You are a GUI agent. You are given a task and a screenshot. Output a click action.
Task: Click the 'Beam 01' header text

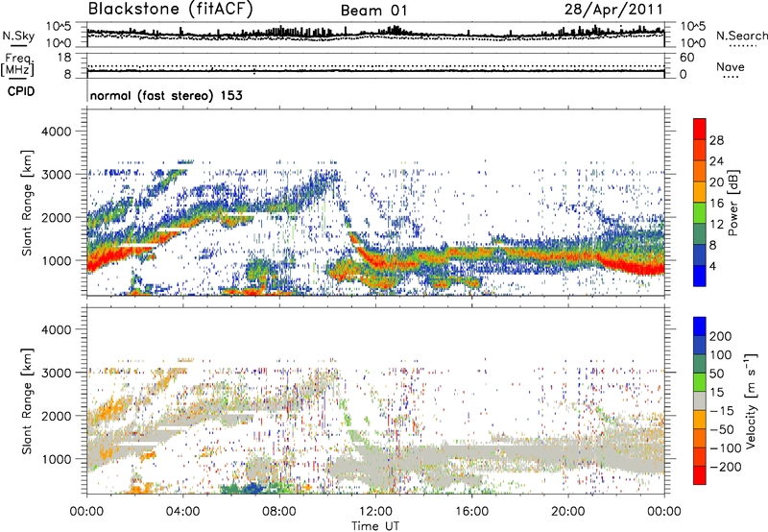(x=373, y=11)
